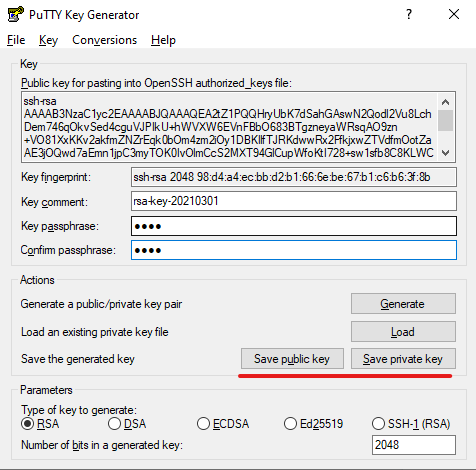Open the Help menu
The width and height of the screenshot is (476, 470).
pyautogui.click(x=163, y=40)
